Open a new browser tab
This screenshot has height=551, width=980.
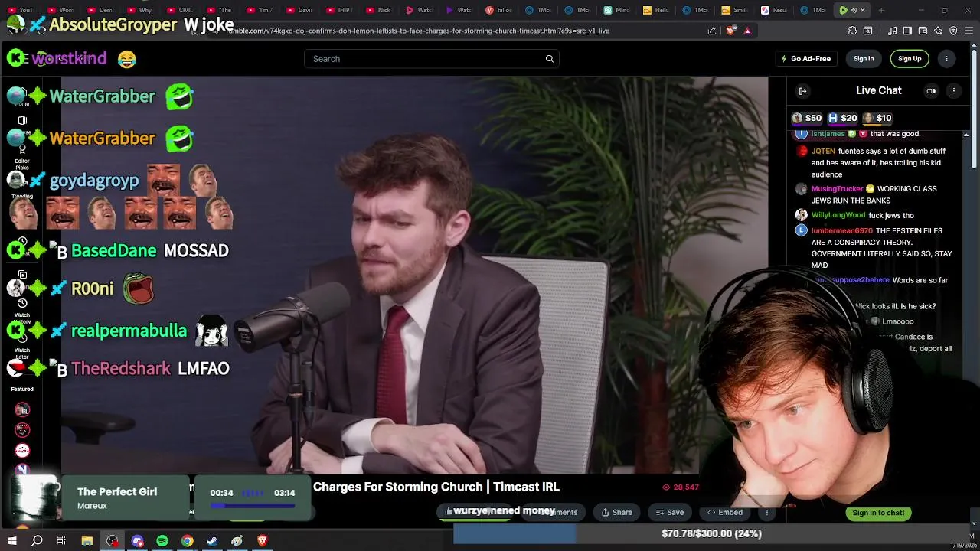point(881,10)
